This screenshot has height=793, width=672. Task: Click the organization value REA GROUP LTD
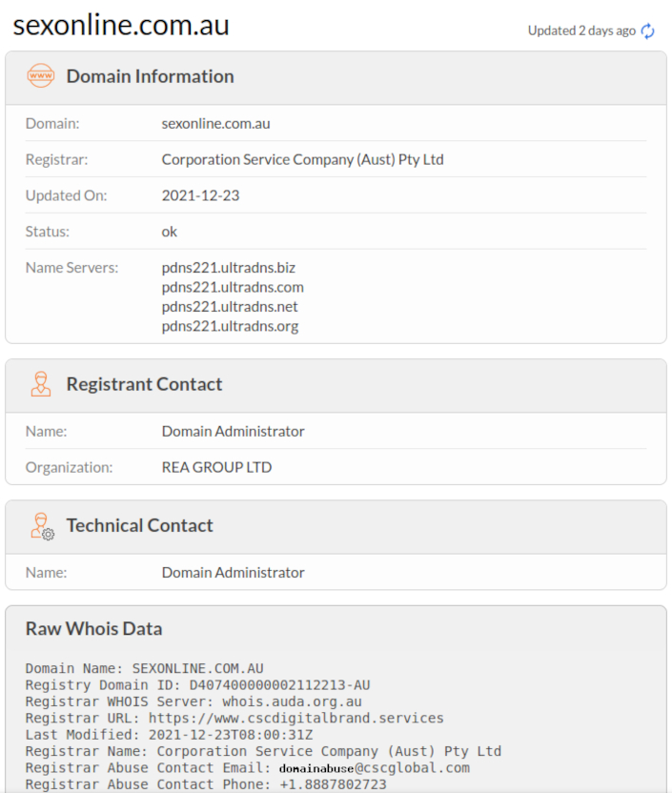[x=216, y=467]
